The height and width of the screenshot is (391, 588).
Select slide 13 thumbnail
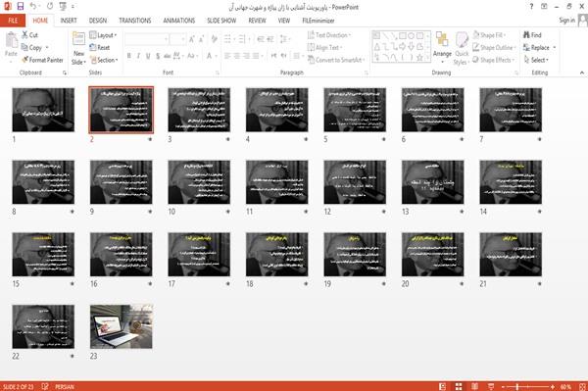pos(433,182)
